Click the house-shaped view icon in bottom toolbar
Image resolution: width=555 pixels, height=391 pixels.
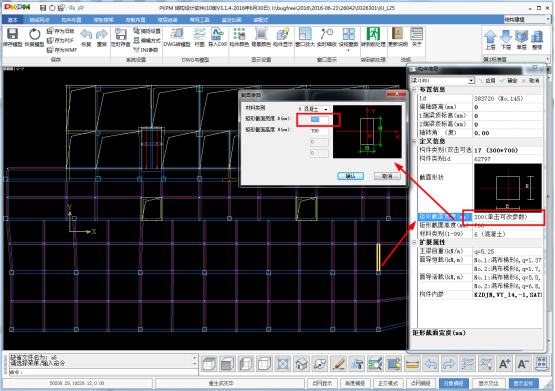[301, 363]
